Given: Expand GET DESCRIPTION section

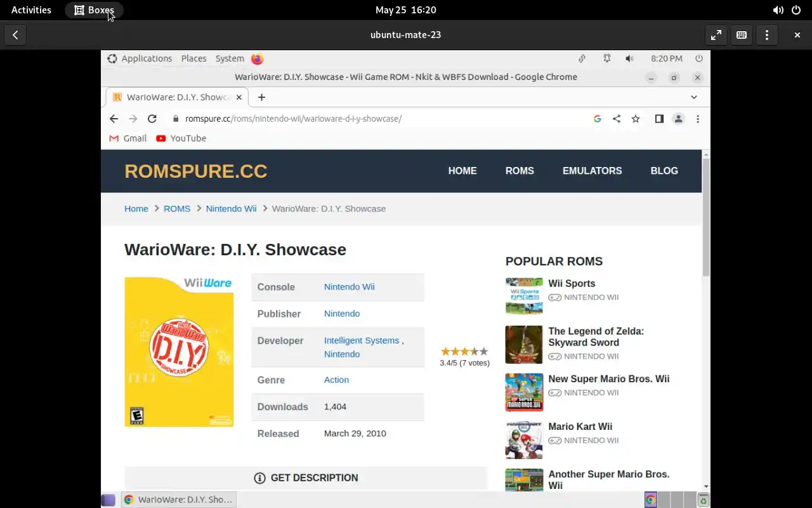Looking at the screenshot, I should [x=306, y=478].
